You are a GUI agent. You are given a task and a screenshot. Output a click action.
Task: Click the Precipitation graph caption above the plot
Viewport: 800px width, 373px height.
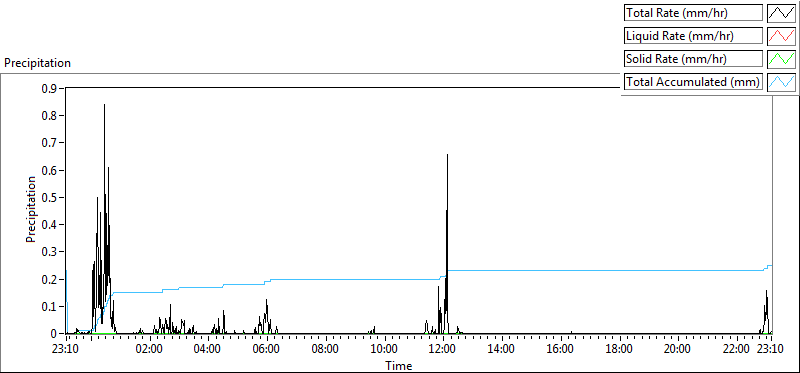point(37,63)
